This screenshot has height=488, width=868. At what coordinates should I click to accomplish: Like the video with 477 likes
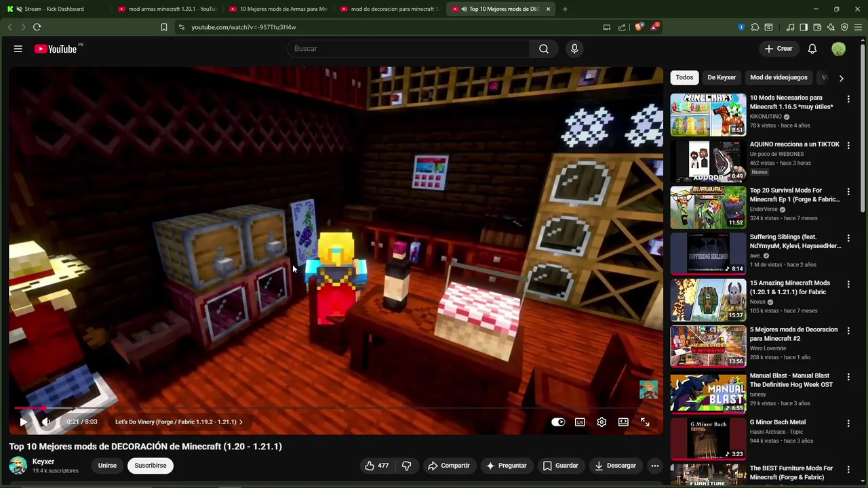click(376, 466)
